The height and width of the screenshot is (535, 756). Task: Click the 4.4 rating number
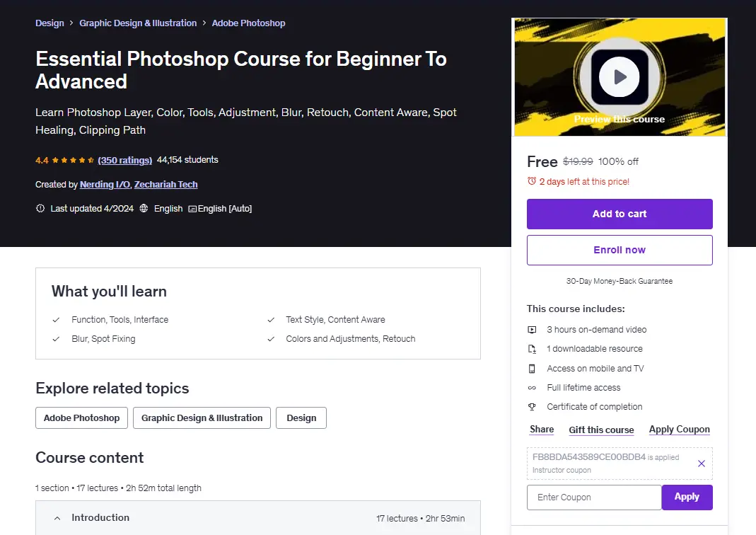tap(42, 160)
